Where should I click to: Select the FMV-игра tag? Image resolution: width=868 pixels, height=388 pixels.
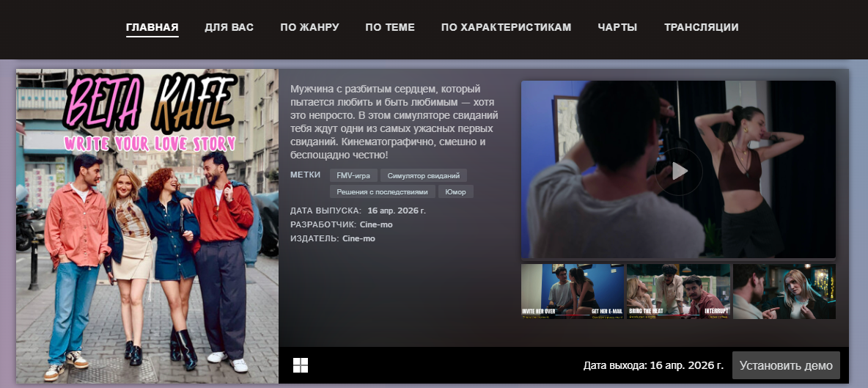click(354, 175)
